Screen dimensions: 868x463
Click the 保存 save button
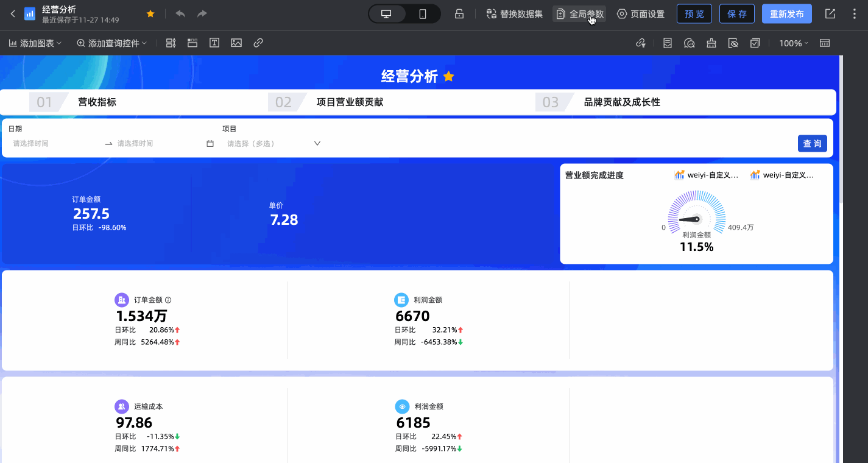pos(737,14)
